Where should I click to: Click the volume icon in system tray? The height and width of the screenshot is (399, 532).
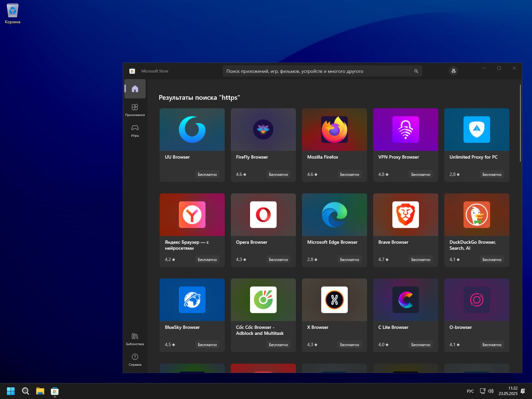click(x=491, y=391)
